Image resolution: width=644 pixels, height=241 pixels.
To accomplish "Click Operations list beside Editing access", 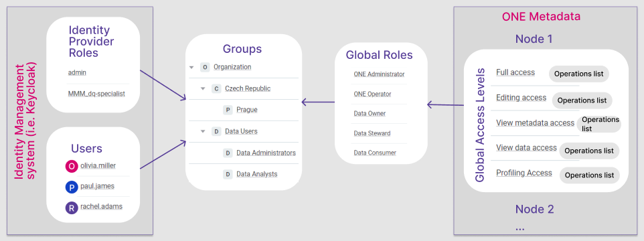I will pos(582,100).
